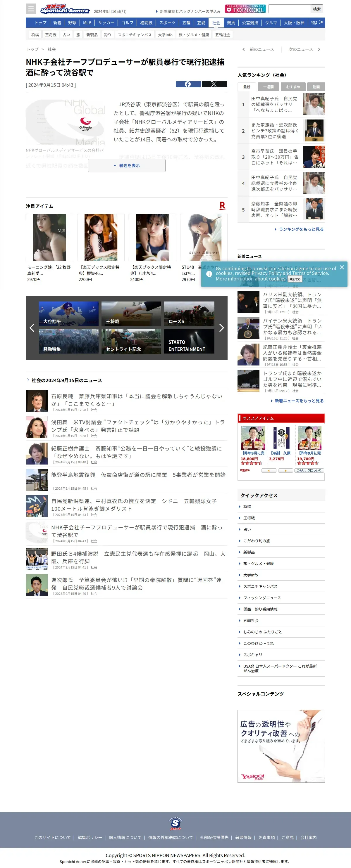The height and width of the screenshot is (868, 351).
Task: Click the Rakuten R logo
Action: coord(222,206)
